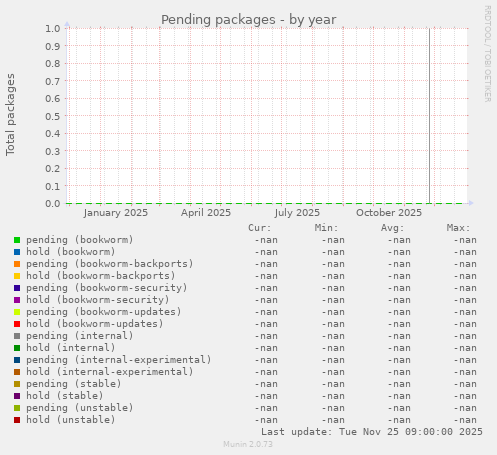Click the hold (internal-experimental) brown swatch
The image size is (497, 455).
pyautogui.click(x=17, y=372)
